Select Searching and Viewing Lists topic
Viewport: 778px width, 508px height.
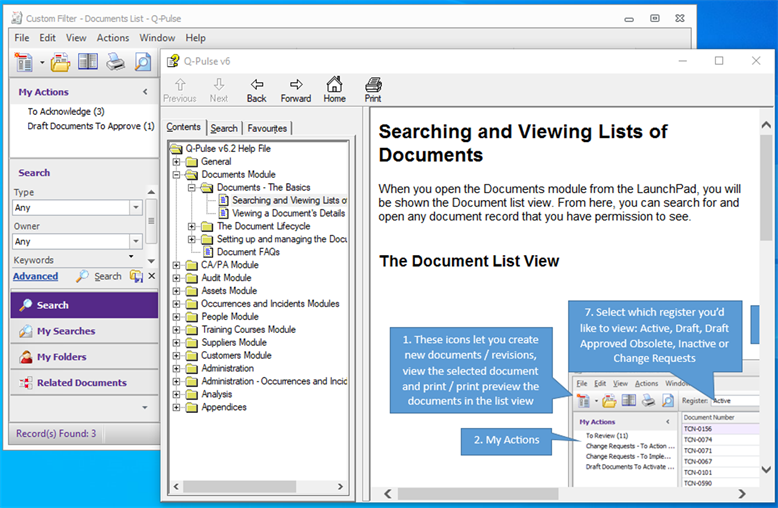[x=289, y=200]
